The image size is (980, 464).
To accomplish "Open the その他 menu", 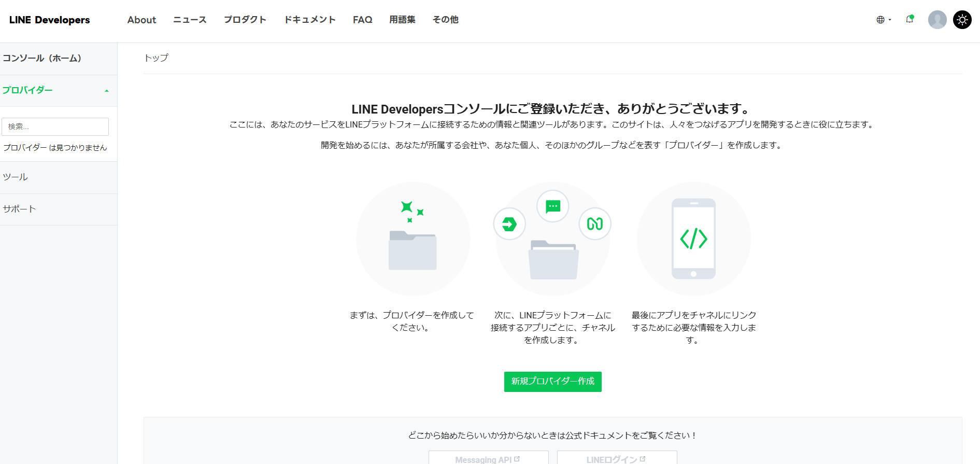I will tap(445, 20).
